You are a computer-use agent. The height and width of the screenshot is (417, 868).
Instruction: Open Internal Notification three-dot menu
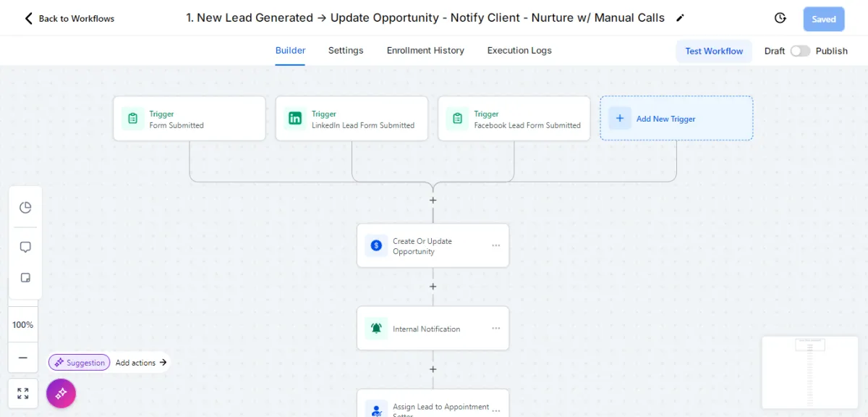pos(495,328)
